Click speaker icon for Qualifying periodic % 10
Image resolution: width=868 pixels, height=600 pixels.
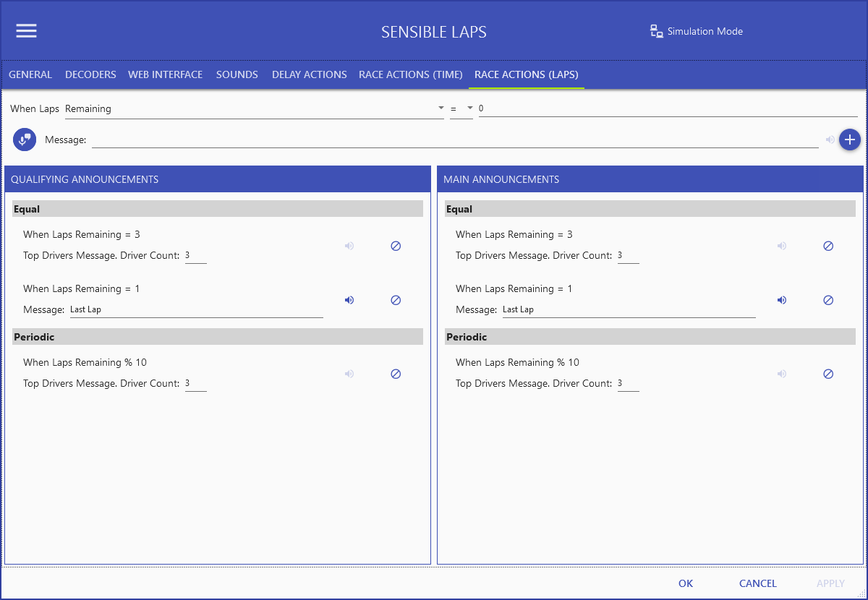[x=349, y=374]
